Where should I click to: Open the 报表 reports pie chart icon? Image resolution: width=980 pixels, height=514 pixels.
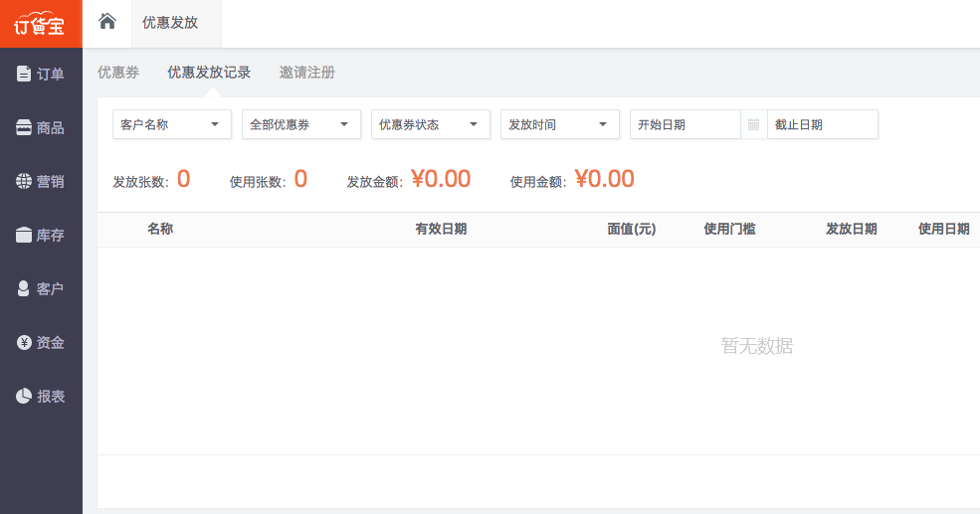tap(24, 396)
